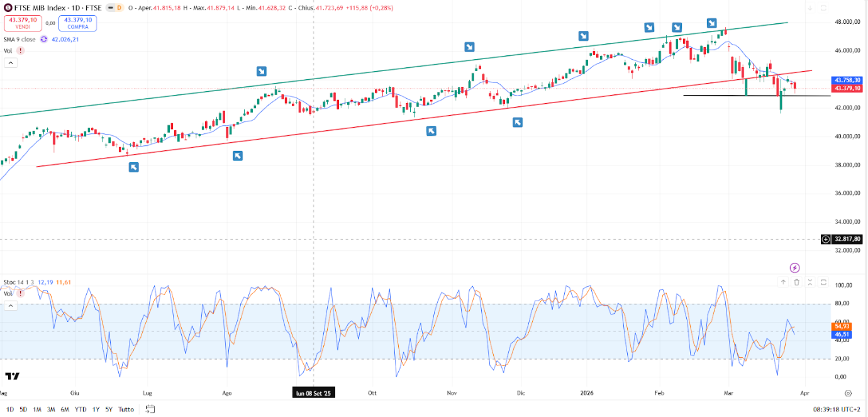Image resolution: width=868 pixels, height=417 pixels.
Task: Click the plus icon on the 32.817,80 price line
Action: point(827,240)
